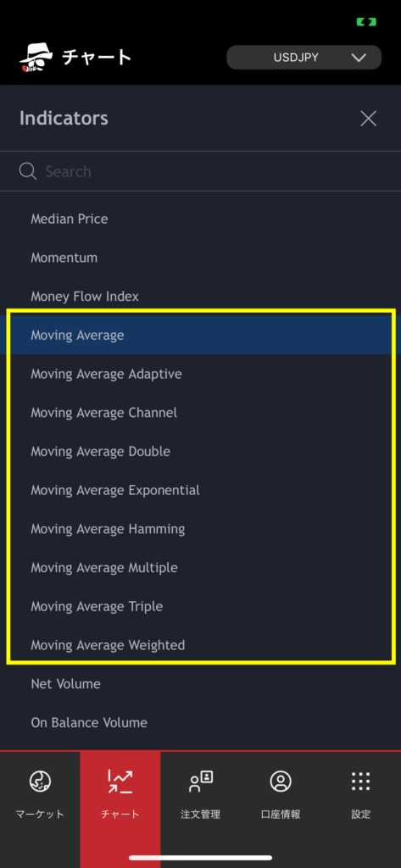Tap the チャート chart icon
Screen dimensions: 401x868
point(120,781)
